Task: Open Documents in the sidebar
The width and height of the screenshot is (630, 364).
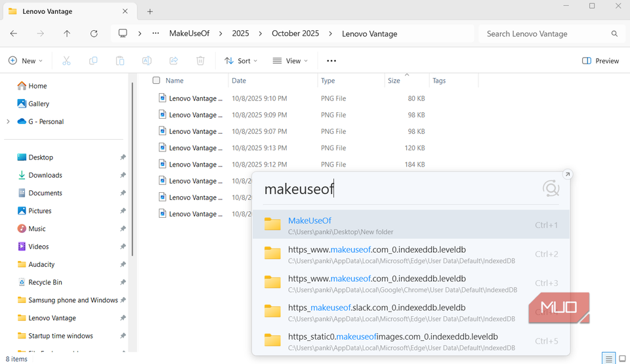Action: 39,193
